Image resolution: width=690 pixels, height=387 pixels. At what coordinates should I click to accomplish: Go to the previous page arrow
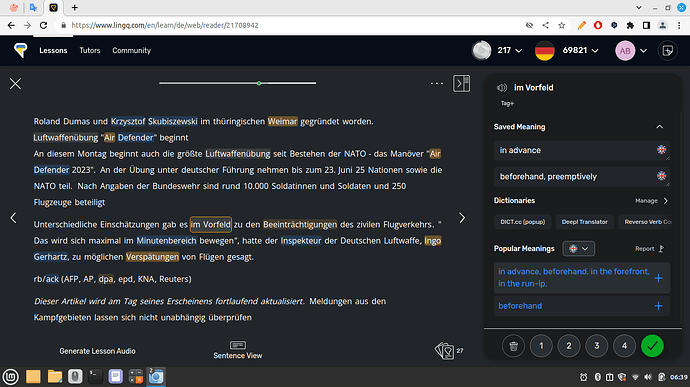coord(14,218)
